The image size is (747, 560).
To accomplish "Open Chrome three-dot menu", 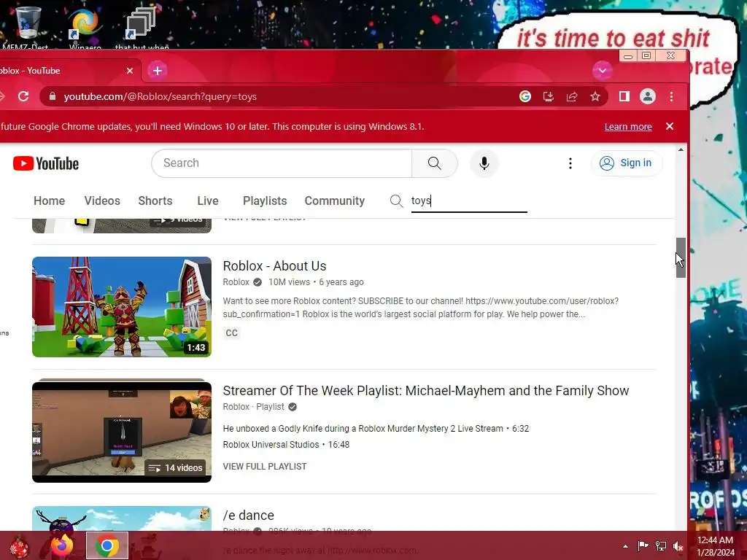I will click(672, 97).
